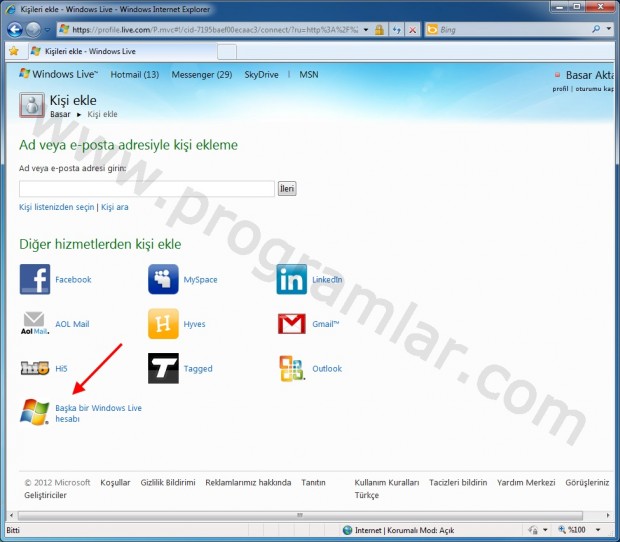Open a new blank browser tab
The image size is (620, 542).
pos(227,52)
